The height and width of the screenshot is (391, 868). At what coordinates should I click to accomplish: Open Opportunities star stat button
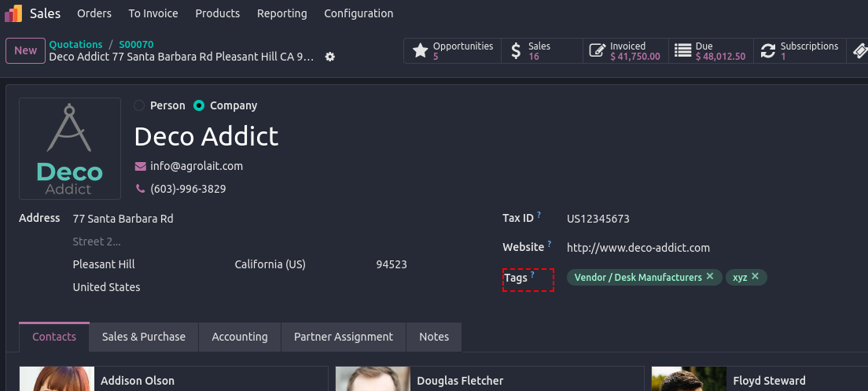(454, 51)
